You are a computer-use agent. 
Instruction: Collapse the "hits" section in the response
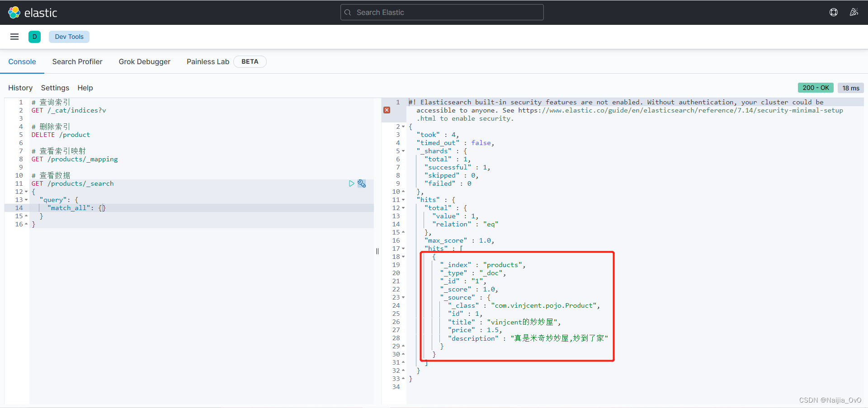pyautogui.click(x=404, y=200)
